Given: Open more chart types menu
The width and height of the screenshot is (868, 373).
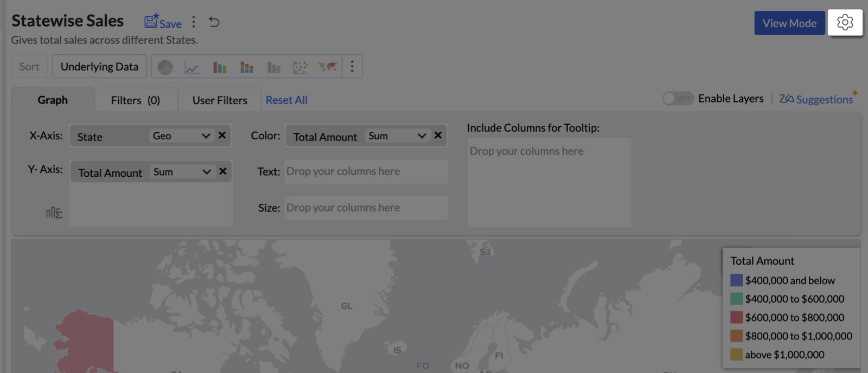Looking at the screenshot, I should pyautogui.click(x=352, y=67).
